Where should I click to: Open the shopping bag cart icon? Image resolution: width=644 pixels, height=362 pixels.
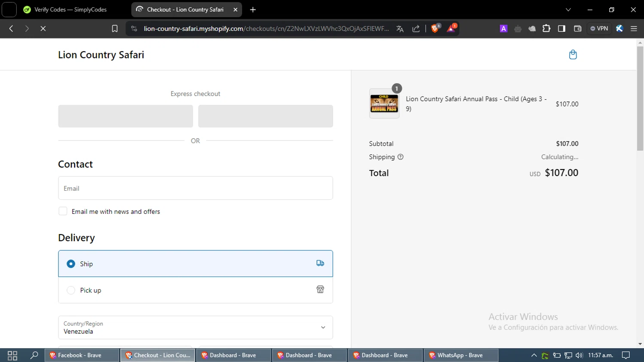point(573,55)
